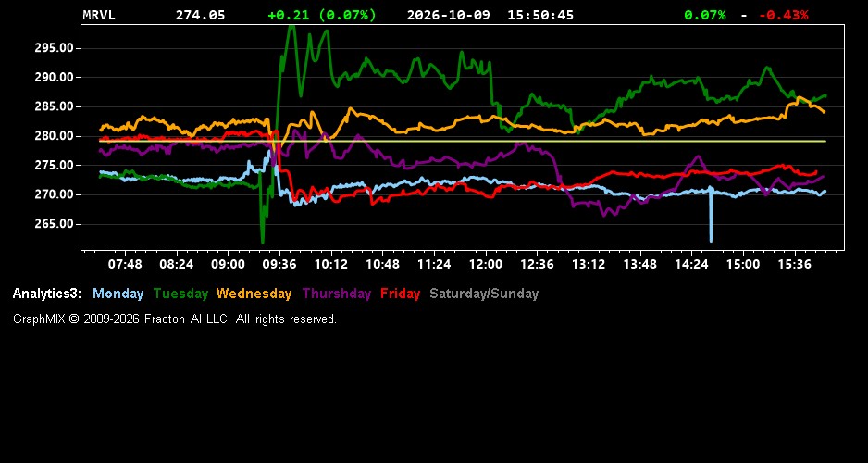Image resolution: width=868 pixels, height=463 pixels.
Task: Click the 280.00 y-axis label
Action: (x=55, y=136)
